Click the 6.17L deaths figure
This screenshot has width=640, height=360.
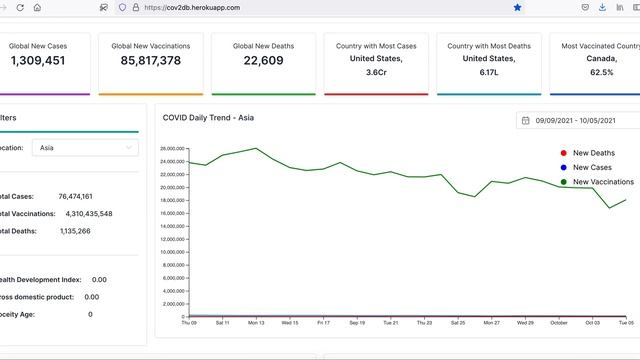pos(489,72)
